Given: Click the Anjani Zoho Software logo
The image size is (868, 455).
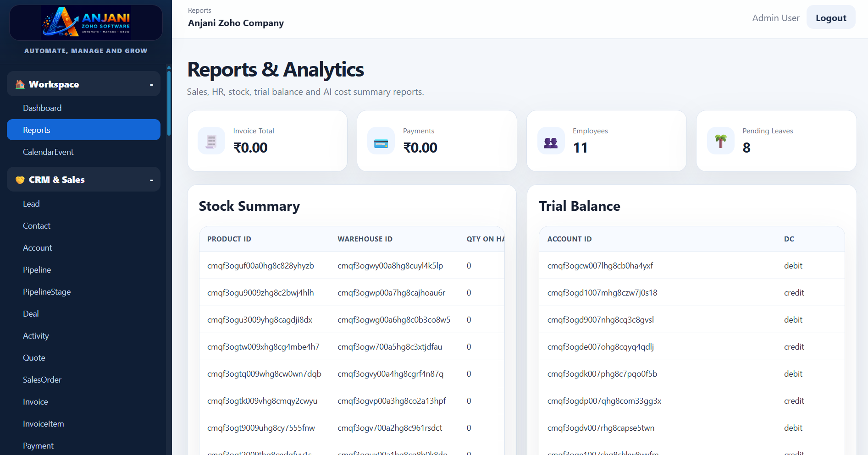Looking at the screenshot, I should 86,22.
